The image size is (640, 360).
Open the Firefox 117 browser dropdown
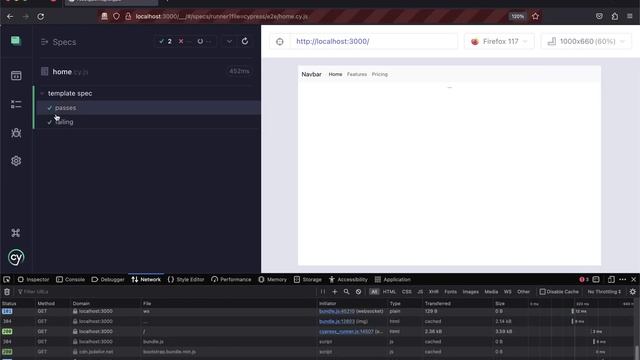click(x=499, y=42)
